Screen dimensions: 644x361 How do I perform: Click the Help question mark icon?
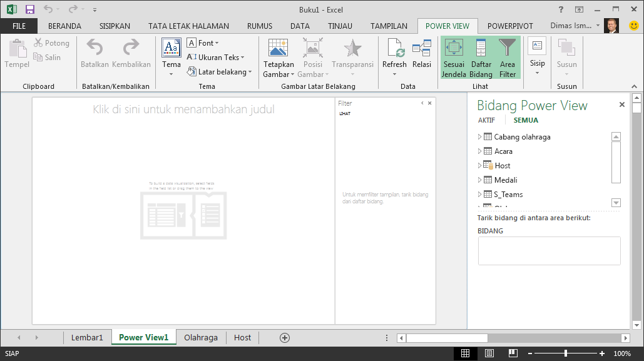(561, 9)
